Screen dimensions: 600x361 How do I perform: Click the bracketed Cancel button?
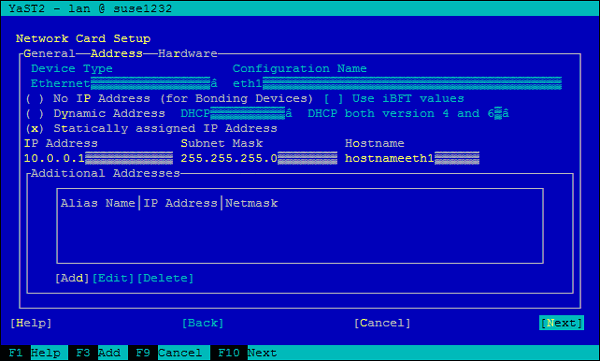pos(382,323)
